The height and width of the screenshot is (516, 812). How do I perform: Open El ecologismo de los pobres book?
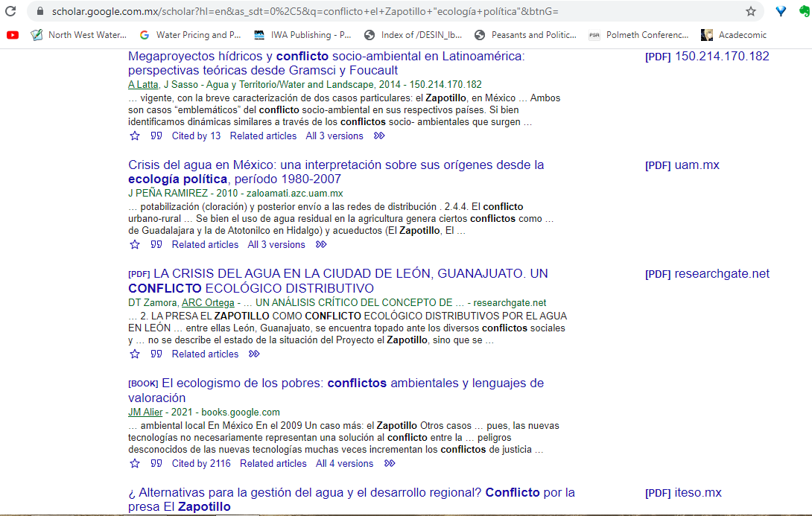pyautogui.click(x=336, y=390)
